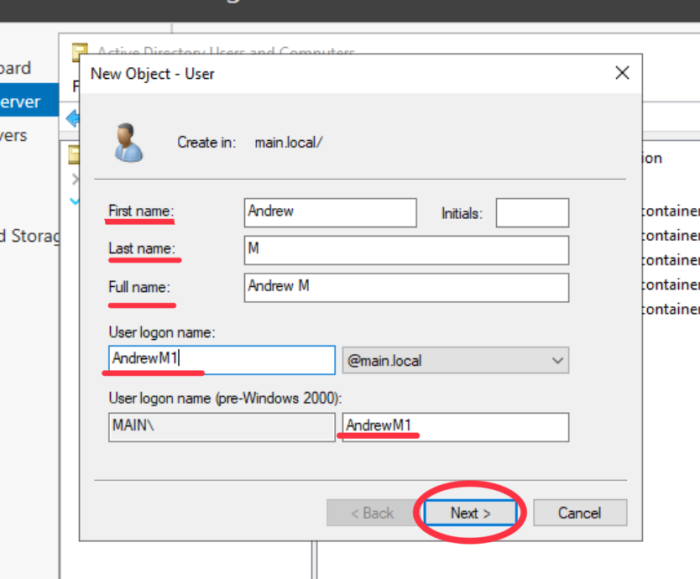Image resolution: width=700 pixels, height=579 pixels.
Task: Cancel the new user creation
Action: pos(579,513)
